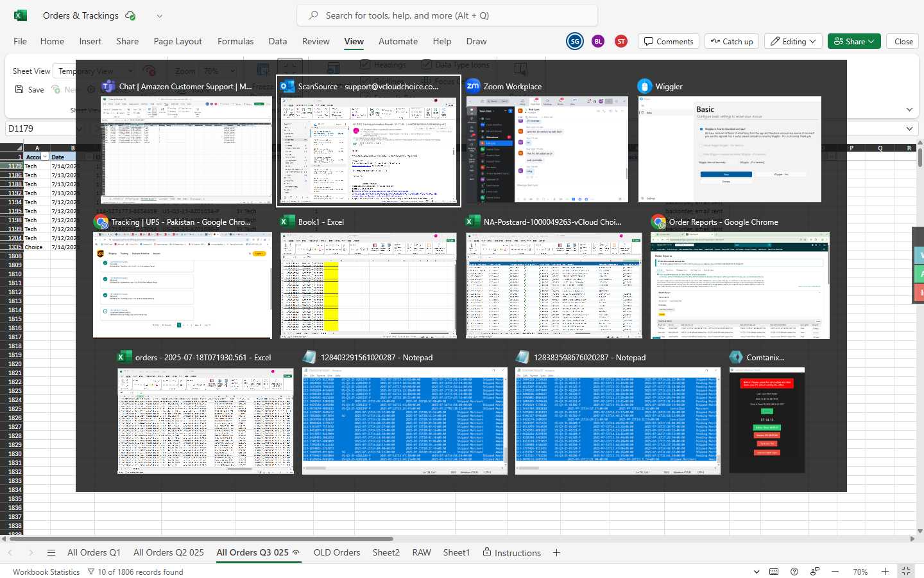Open the Account column filter dropdown
Image resolution: width=924 pixels, height=578 pixels.
45,157
